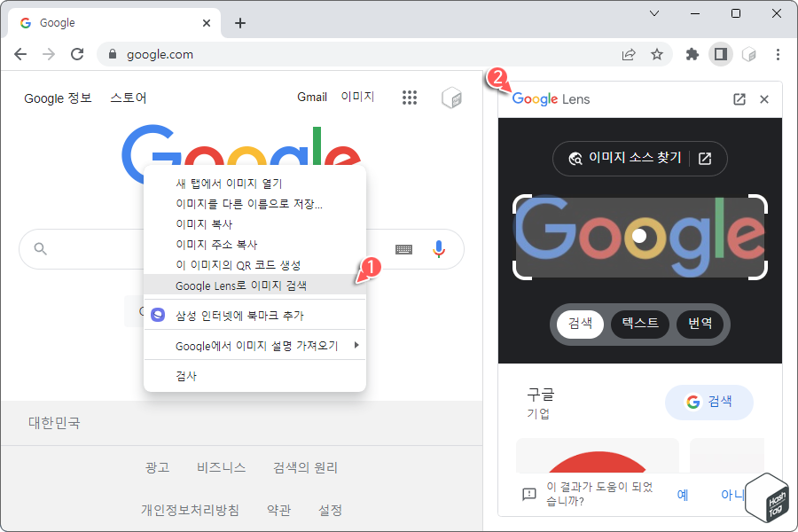The height and width of the screenshot is (532, 798).
Task: Expand Google에서 이미지 설명 가져오기 submenu
Action: 254,346
